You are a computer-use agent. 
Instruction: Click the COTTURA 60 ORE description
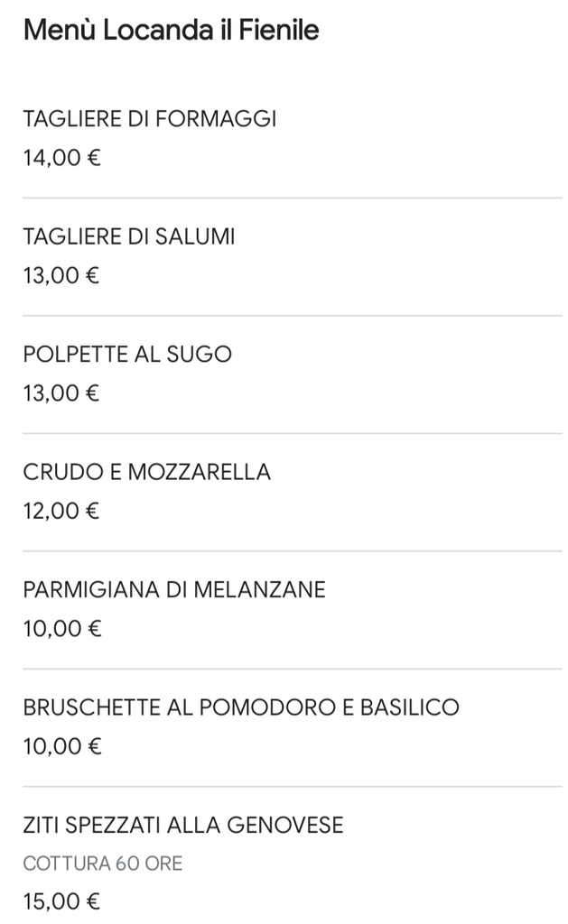click(x=103, y=864)
